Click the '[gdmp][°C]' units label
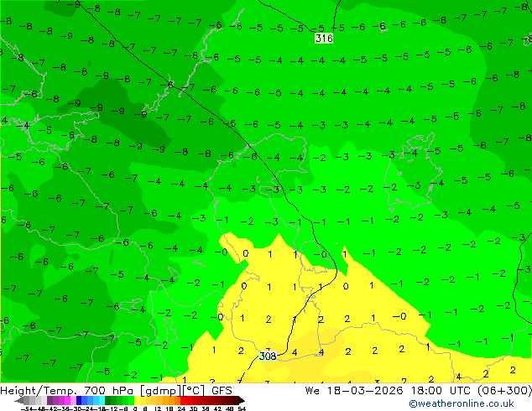532x411 pixels. pos(173,391)
